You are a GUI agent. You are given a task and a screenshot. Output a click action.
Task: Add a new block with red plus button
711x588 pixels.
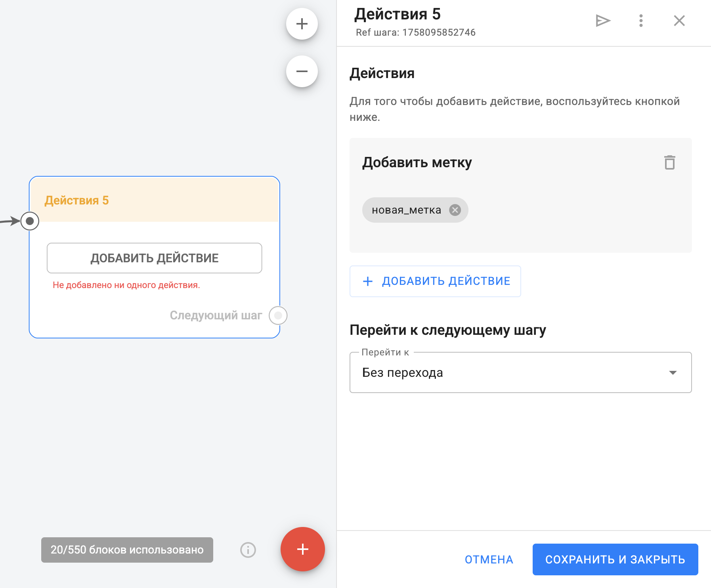(303, 549)
